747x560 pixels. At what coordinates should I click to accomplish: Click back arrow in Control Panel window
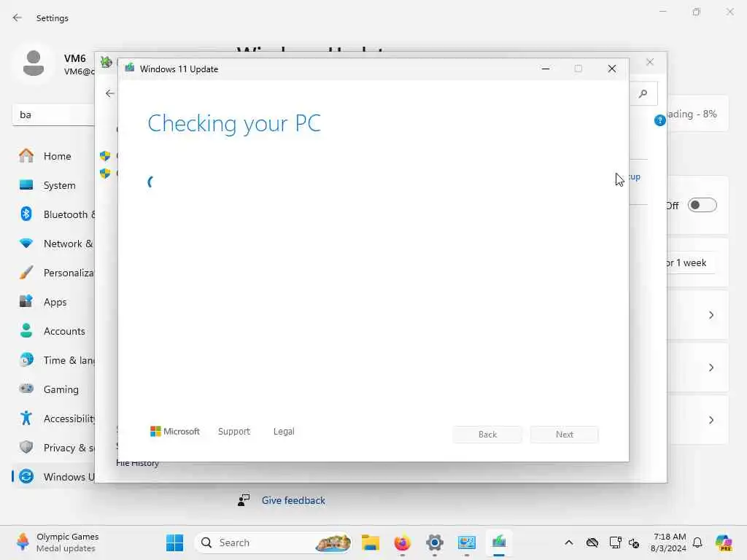pos(110,93)
